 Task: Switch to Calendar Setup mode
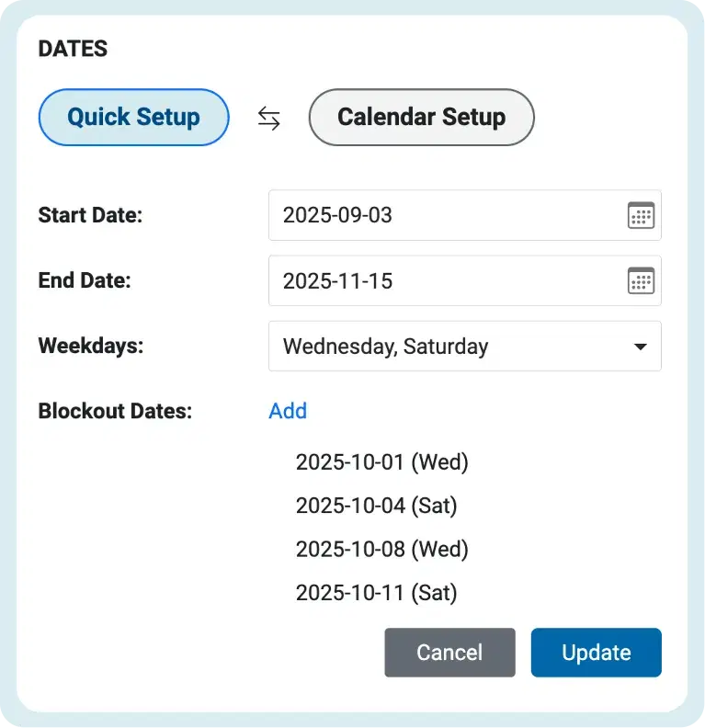coord(421,117)
